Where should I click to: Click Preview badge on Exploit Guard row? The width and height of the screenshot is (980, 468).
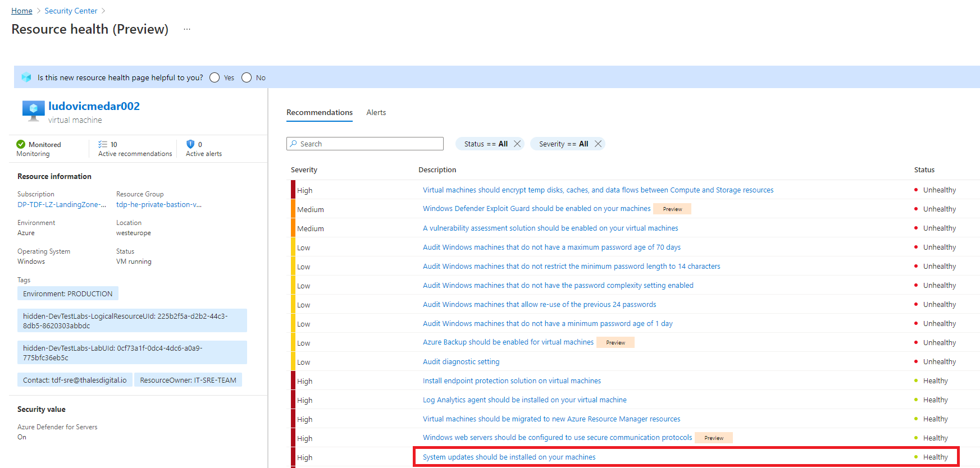click(672, 209)
